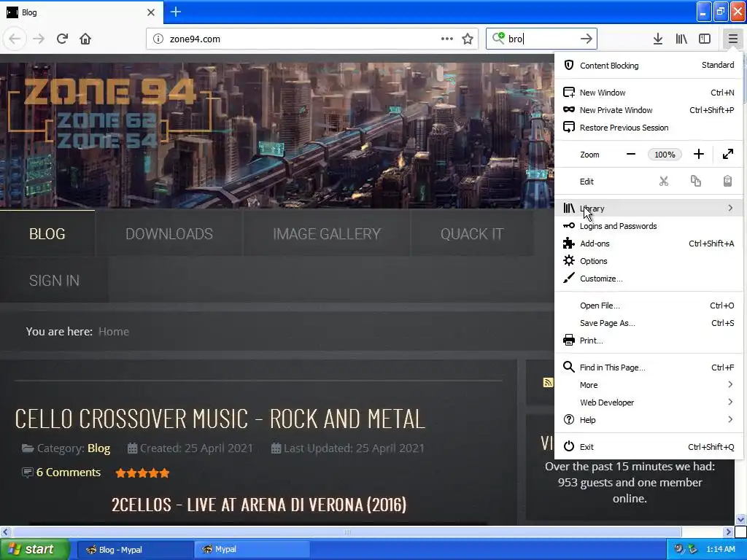Submit search with the arrow button
The height and width of the screenshot is (560, 747).
click(x=587, y=39)
